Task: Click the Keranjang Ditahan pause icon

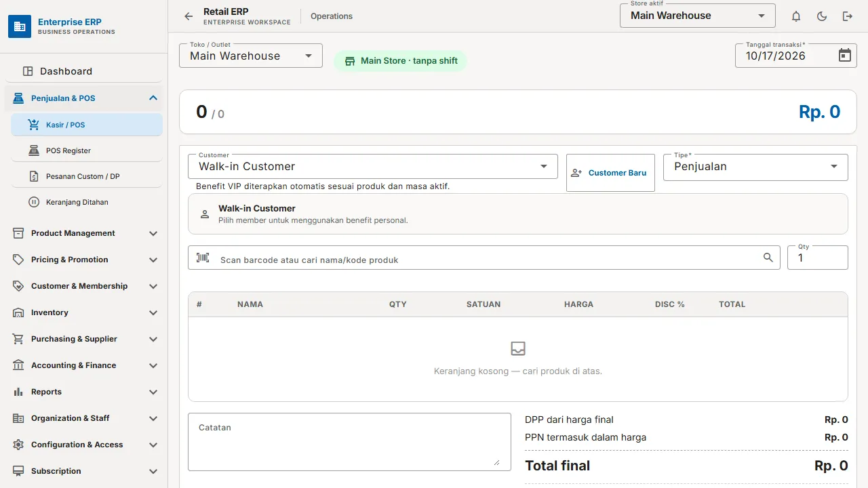Action: coord(34,202)
